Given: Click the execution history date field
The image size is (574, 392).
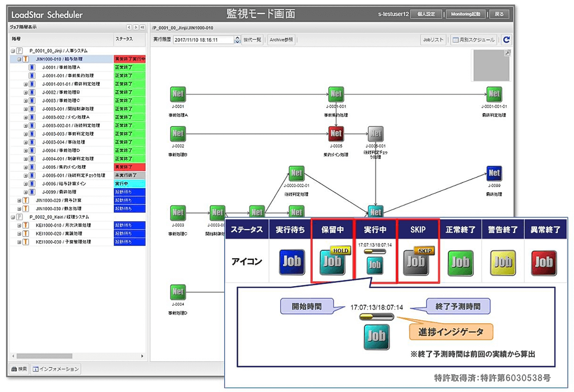Looking at the screenshot, I should coord(203,40).
